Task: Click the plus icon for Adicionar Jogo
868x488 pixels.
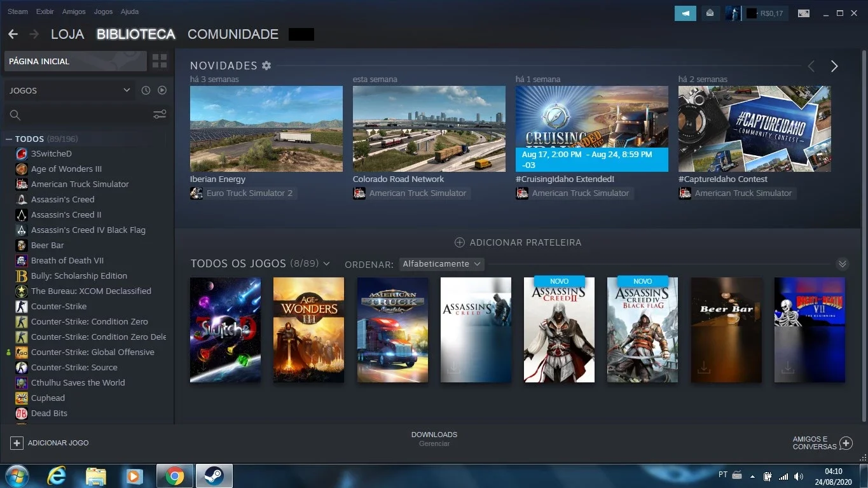Action: [17, 443]
